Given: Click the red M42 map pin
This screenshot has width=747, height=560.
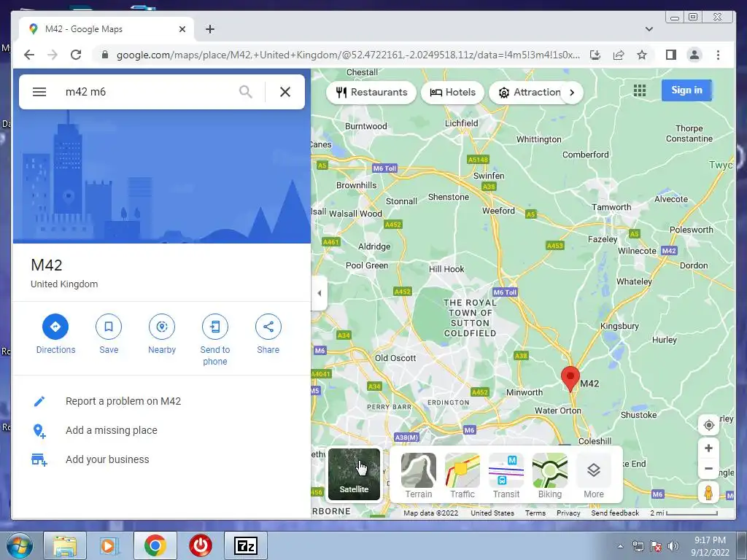Looking at the screenshot, I should 570,379.
